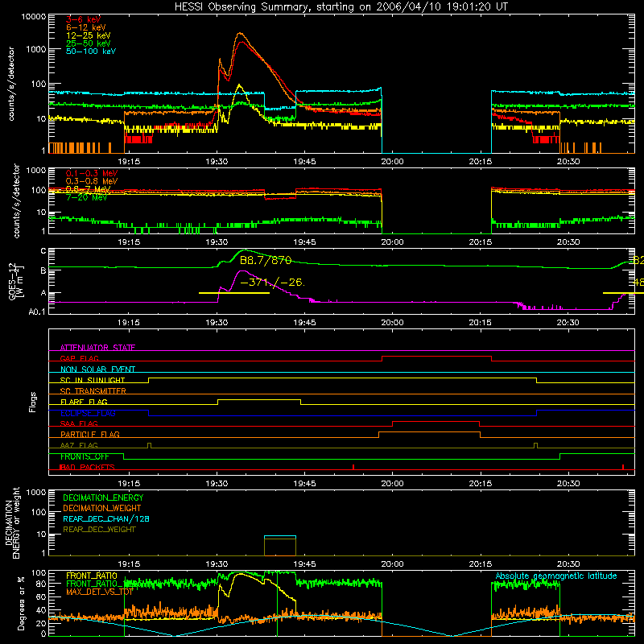Select the 6-12 keV legend label
Viewport: 644px width, 644px height.
tap(86, 27)
